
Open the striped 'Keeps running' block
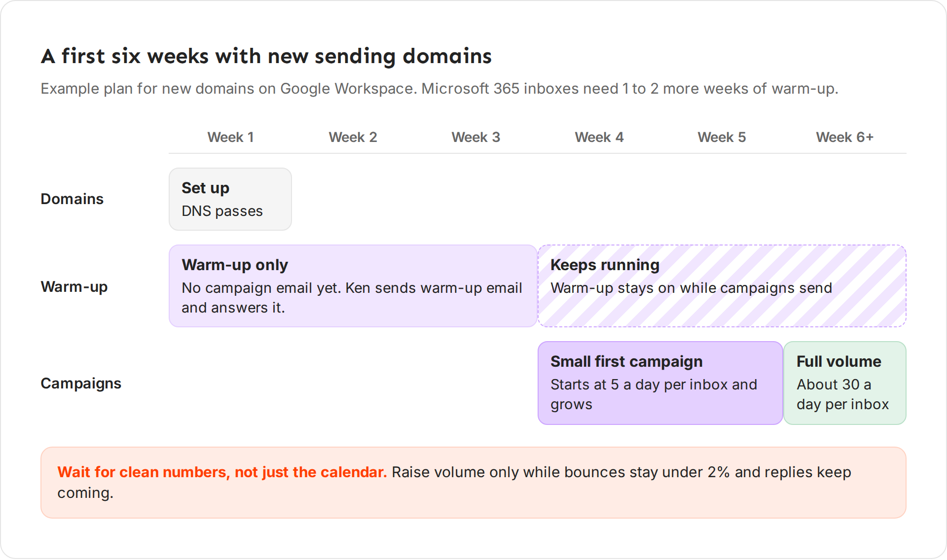pos(722,286)
